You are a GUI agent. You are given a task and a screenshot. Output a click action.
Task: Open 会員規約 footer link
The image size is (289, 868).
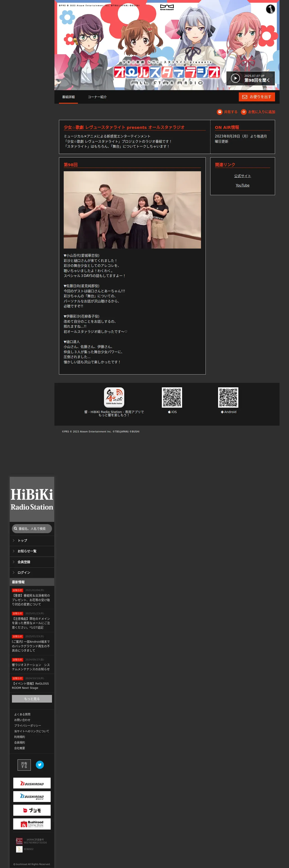tap(20, 742)
